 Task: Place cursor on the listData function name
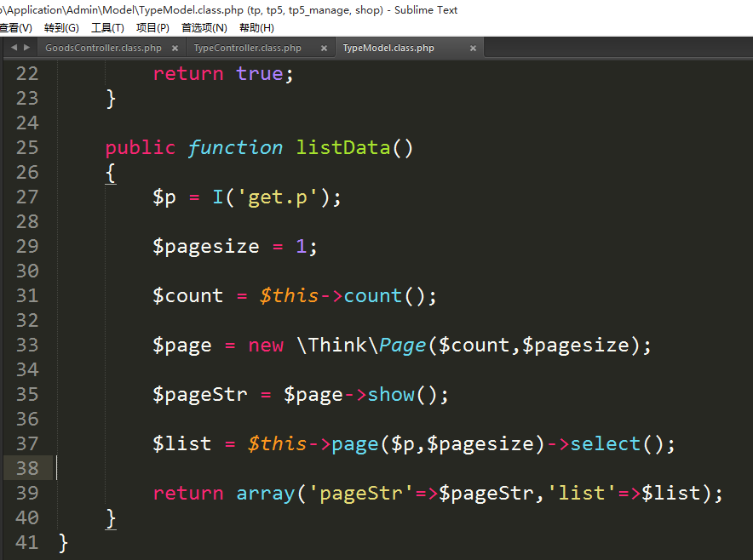[342, 148]
